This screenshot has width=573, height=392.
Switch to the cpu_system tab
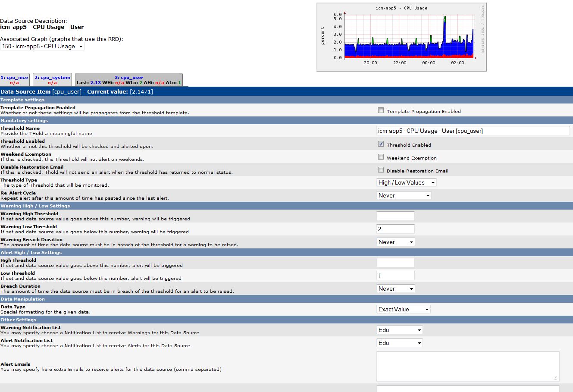[x=52, y=80]
